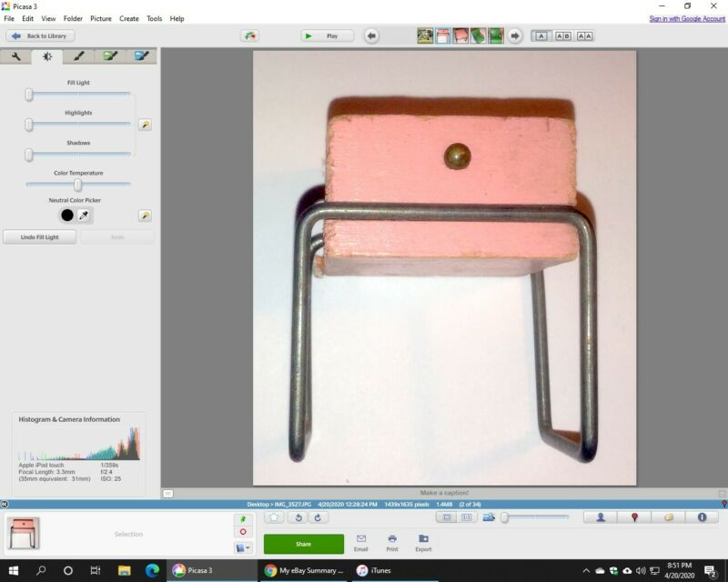Rotate the photo counter-clockwise

[x=297, y=517]
